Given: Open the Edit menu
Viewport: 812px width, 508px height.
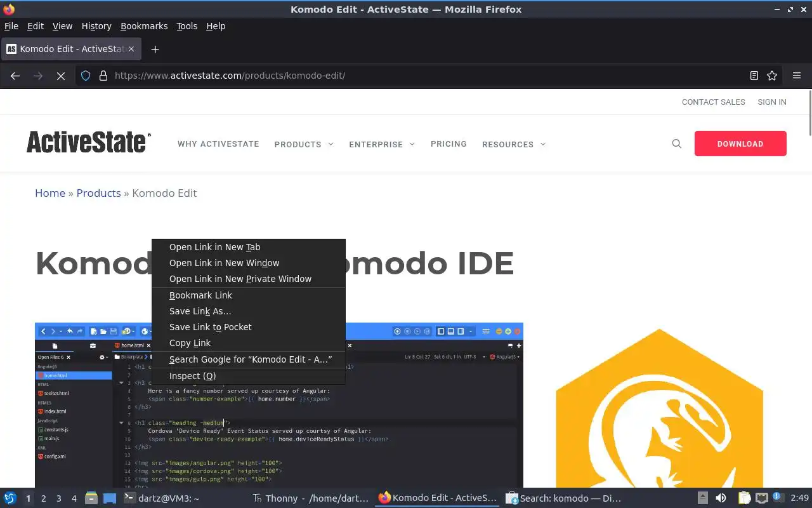Looking at the screenshot, I should [36, 26].
